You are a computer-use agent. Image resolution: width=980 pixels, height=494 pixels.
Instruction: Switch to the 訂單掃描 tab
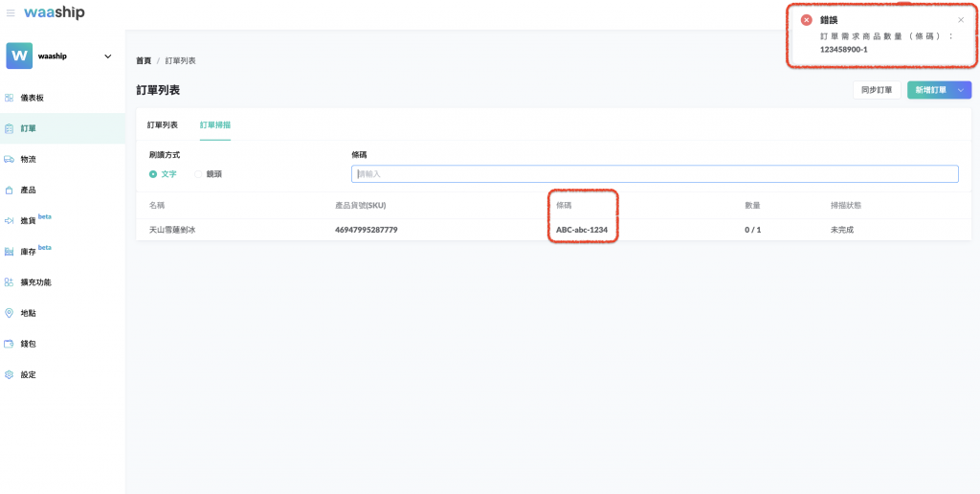pyautogui.click(x=214, y=125)
